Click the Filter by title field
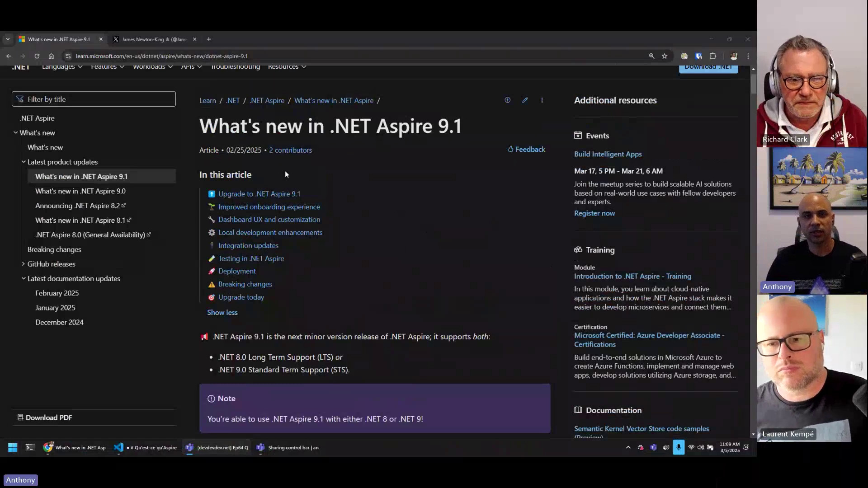Image resolution: width=868 pixels, height=488 pixels. [x=94, y=99]
